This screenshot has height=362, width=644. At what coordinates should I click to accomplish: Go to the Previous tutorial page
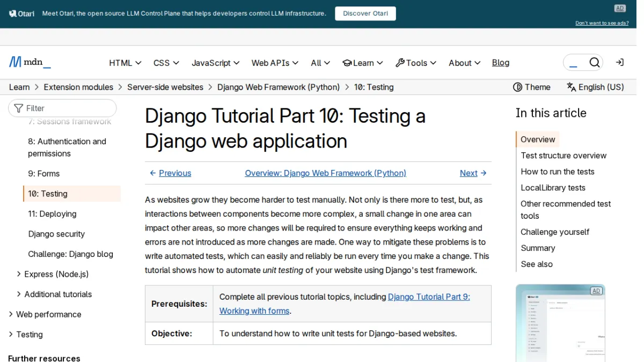(170, 173)
